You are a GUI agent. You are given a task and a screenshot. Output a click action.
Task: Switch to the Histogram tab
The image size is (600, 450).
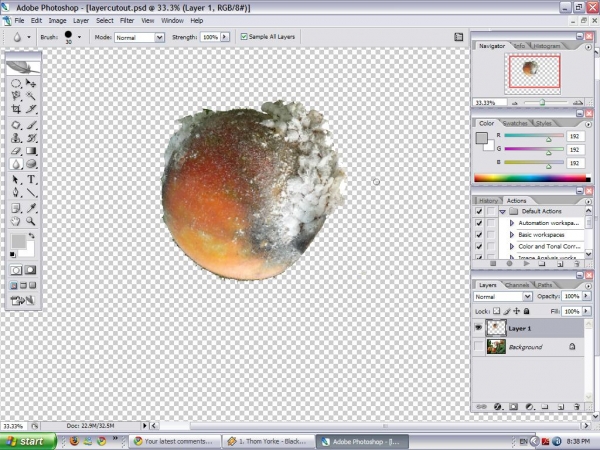(x=546, y=46)
